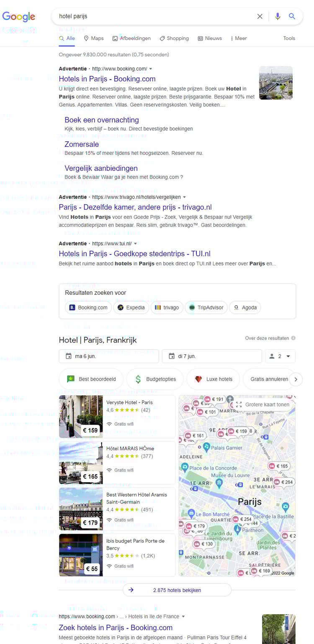Open 'Vergelijk aanbiedingen' sitelink
The height and width of the screenshot is (644, 314).
tap(101, 168)
